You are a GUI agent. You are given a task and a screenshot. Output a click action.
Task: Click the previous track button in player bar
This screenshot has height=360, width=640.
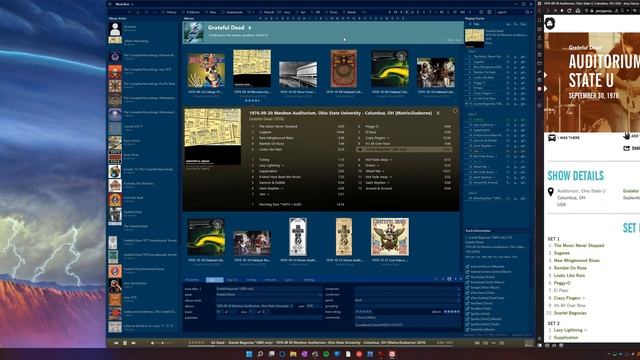116,343
